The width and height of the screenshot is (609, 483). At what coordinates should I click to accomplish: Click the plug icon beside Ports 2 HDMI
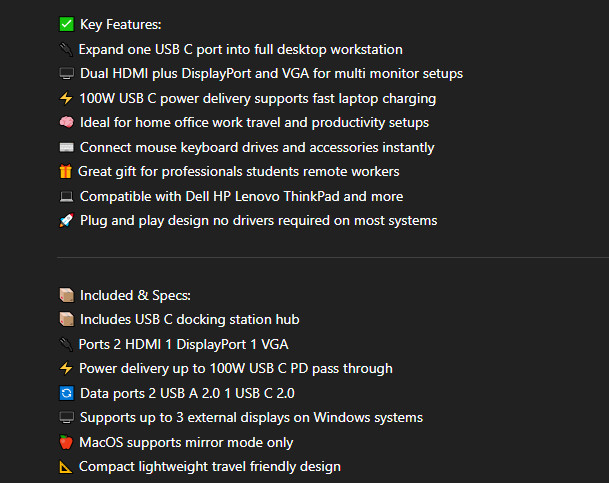click(66, 344)
